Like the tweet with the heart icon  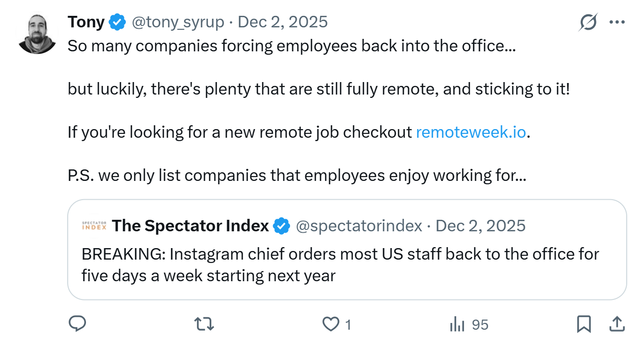tap(330, 325)
